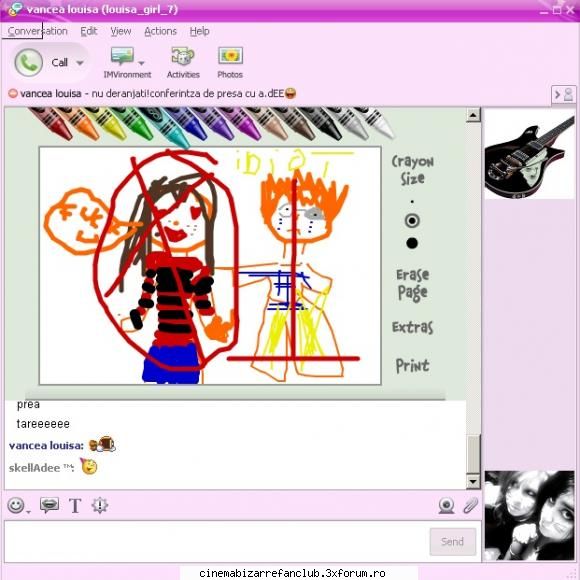Click the tongue emoticon in status message

pyautogui.click(x=291, y=93)
